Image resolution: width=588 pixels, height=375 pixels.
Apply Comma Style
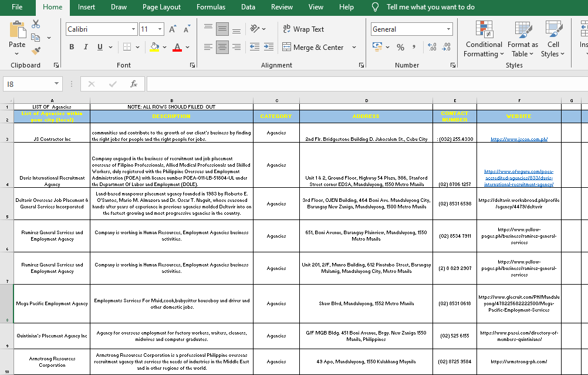(414, 48)
